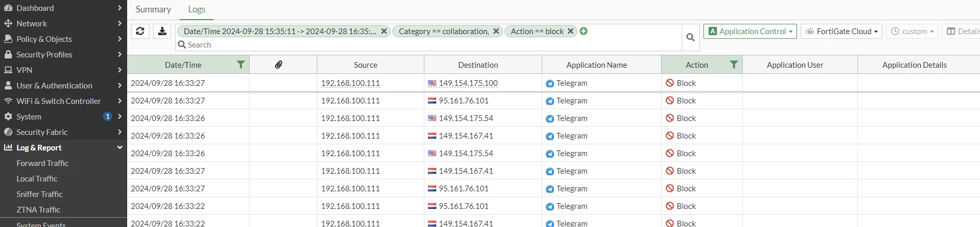
Task: Click the Details panel button
Action: coord(961,31)
